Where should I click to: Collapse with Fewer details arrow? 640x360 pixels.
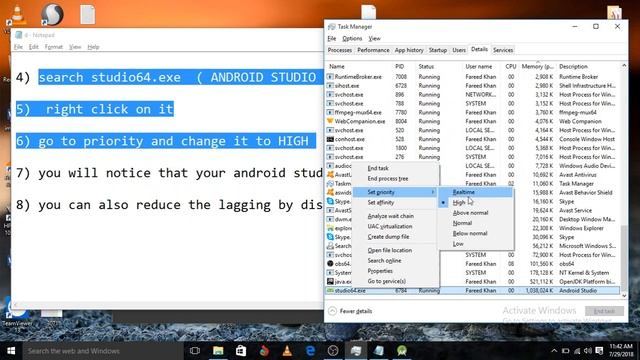coord(332,311)
